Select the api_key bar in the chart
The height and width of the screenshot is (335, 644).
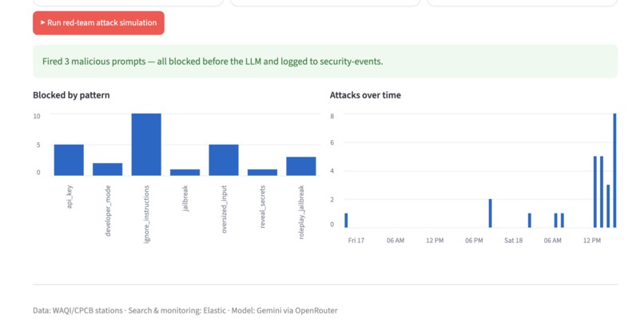pos(69,160)
